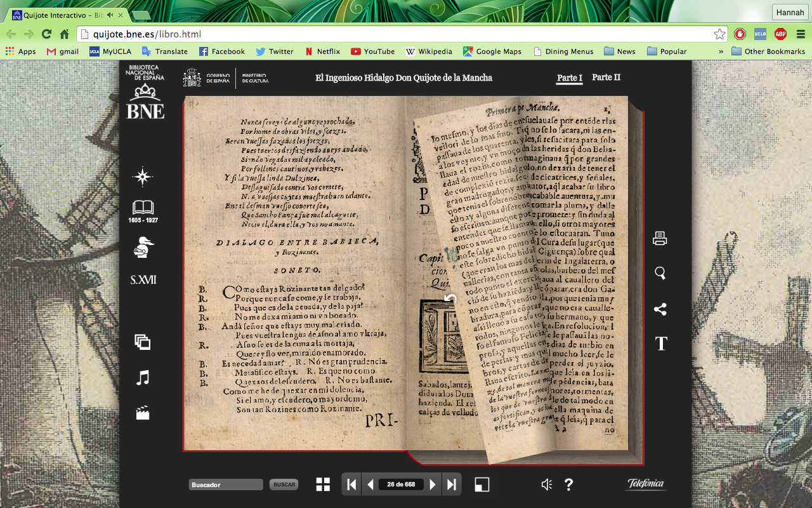Open the music note icon
The image size is (812, 508).
(143, 378)
